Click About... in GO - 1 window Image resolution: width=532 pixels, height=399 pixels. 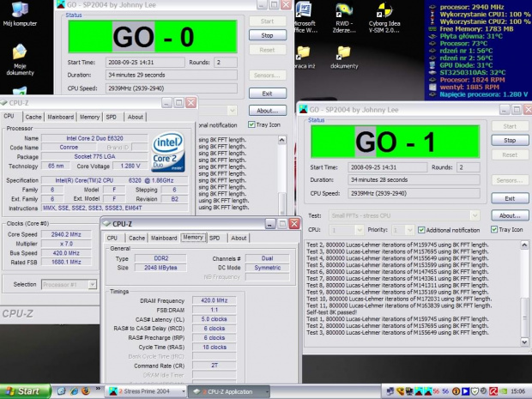(x=510, y=215)
